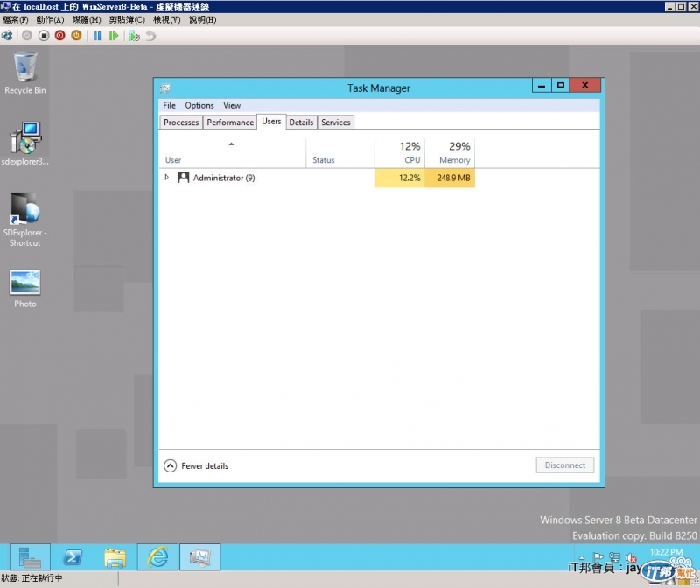
Task: Click the Start VM toolbar icon
Action: [x=27, y=36]
